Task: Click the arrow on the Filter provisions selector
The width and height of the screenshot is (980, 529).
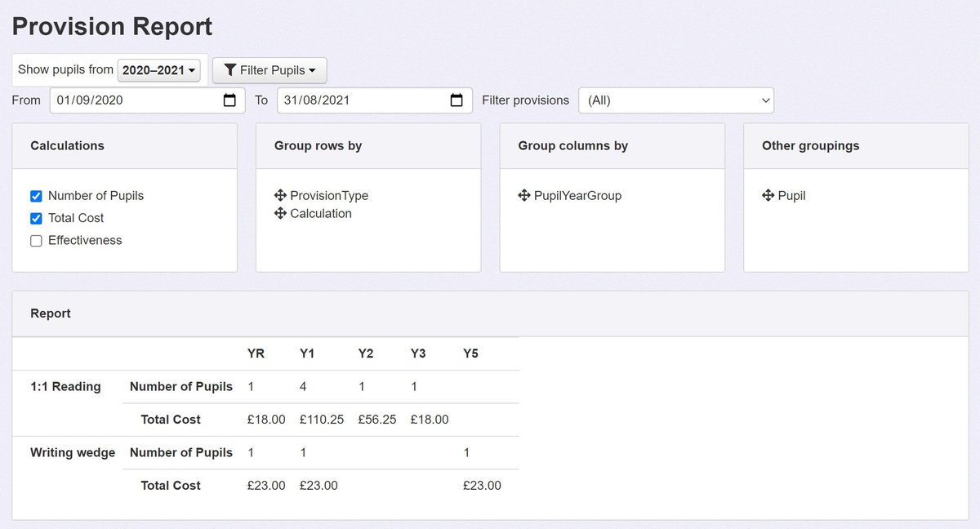Action: click(765, 100)
